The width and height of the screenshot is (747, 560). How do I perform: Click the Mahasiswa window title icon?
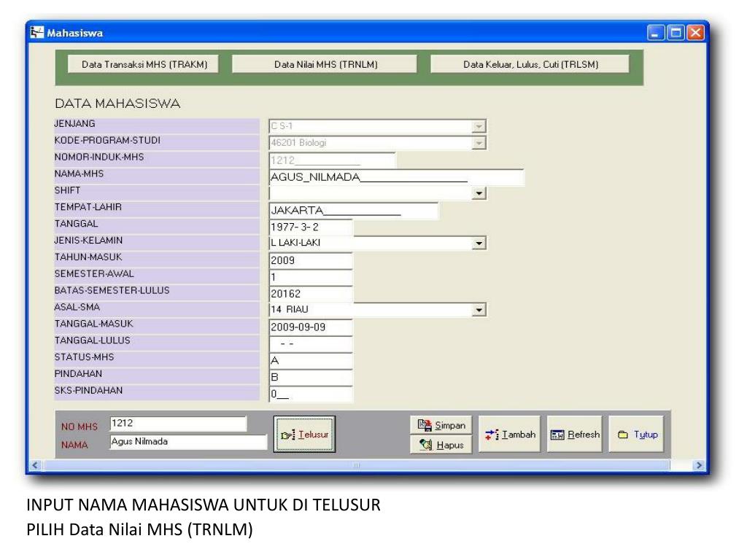coord(36,32)
